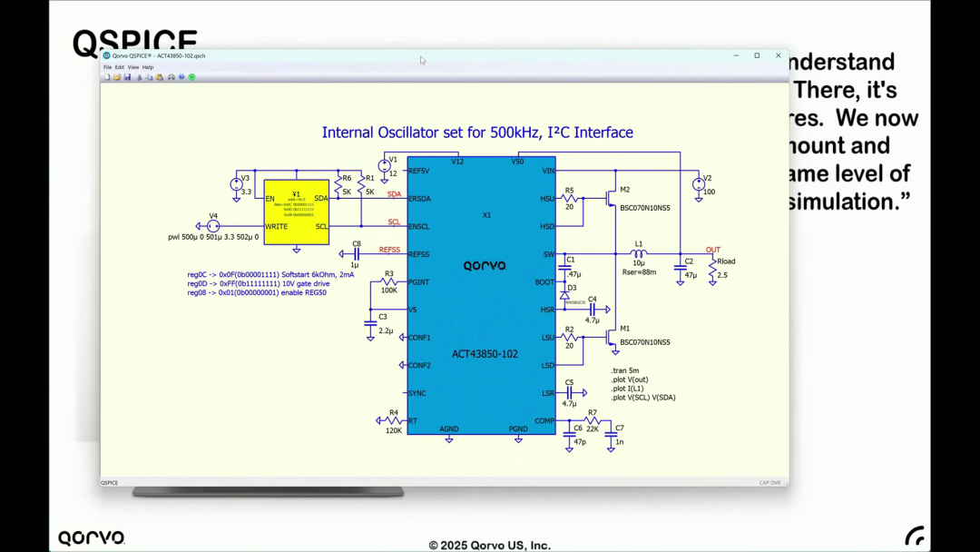Click the 'X1' reference designator on the IC
The image size is (980, 552).
[487, 215]
